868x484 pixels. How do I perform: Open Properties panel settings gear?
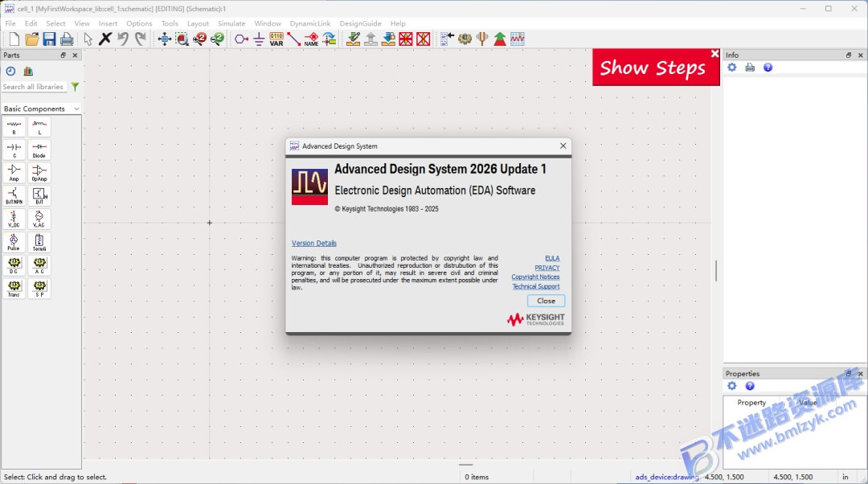(732, 386)
